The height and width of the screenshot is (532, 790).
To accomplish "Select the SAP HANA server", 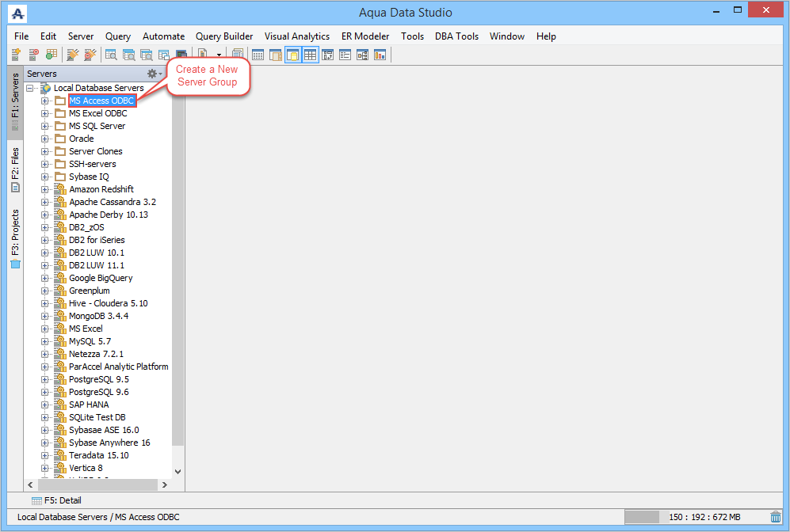I will [x=89, y=405].
